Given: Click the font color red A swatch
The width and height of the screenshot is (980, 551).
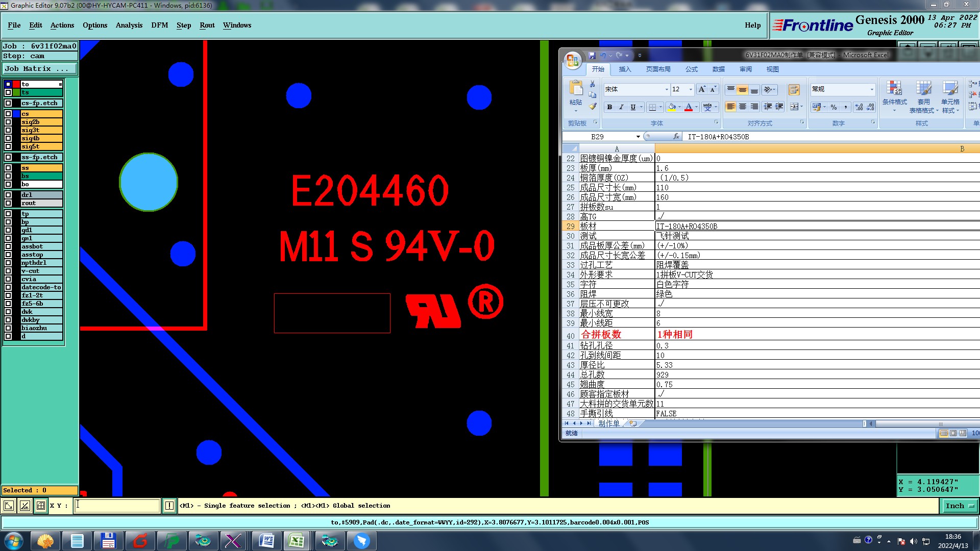Looking at the screenshot, I should pos(689,107).
